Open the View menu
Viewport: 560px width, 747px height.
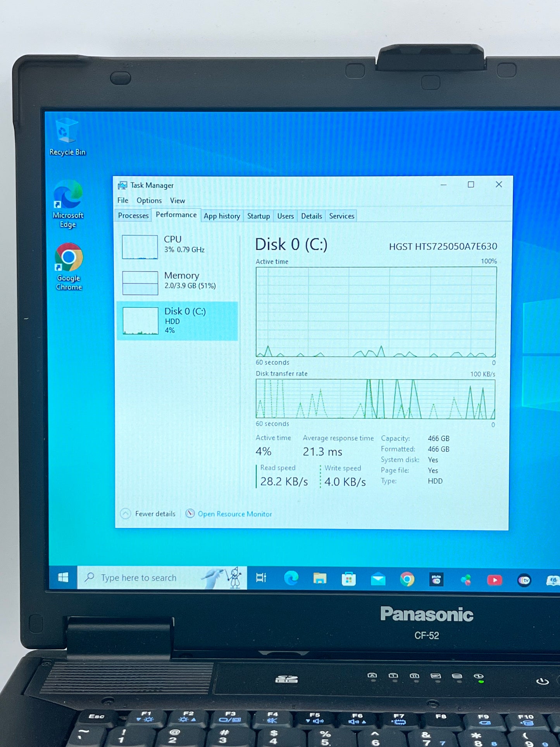(x=177, y=201)
